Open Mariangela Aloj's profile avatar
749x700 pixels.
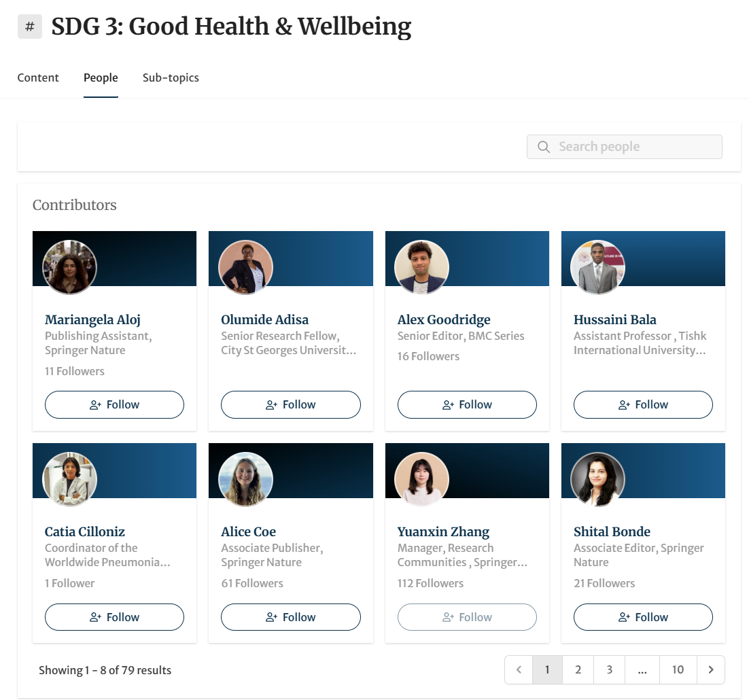coord(70,267)
